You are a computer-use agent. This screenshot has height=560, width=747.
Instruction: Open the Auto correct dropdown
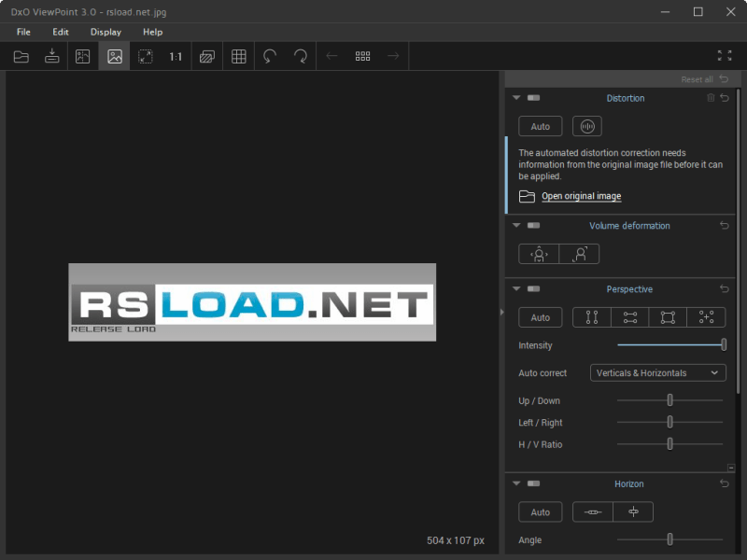coord(658,373)
